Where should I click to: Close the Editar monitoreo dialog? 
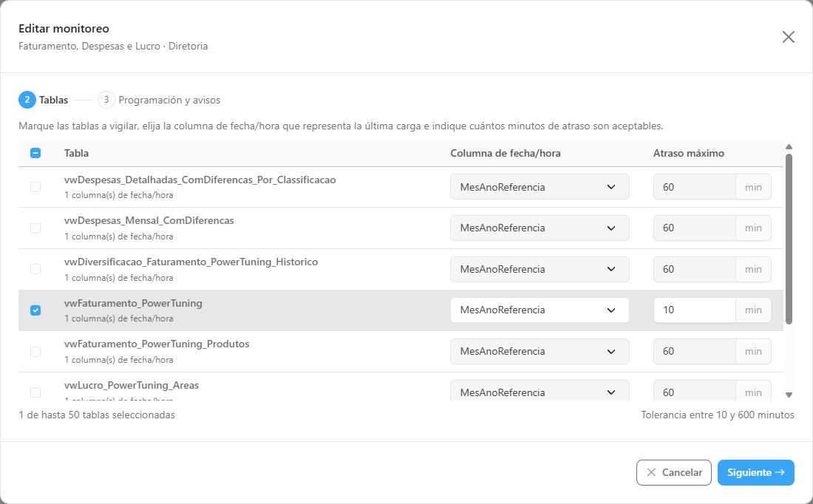(788, 37)
